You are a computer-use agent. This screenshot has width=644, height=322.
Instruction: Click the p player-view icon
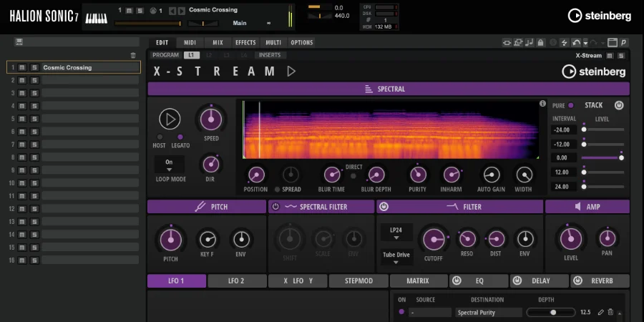(x=624, y=42)
